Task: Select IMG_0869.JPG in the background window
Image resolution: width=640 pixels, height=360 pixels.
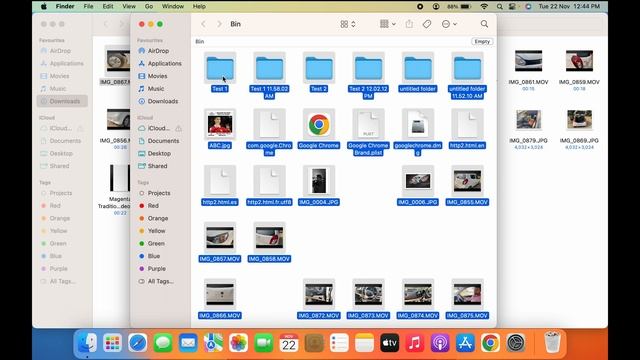Action: 579,120
